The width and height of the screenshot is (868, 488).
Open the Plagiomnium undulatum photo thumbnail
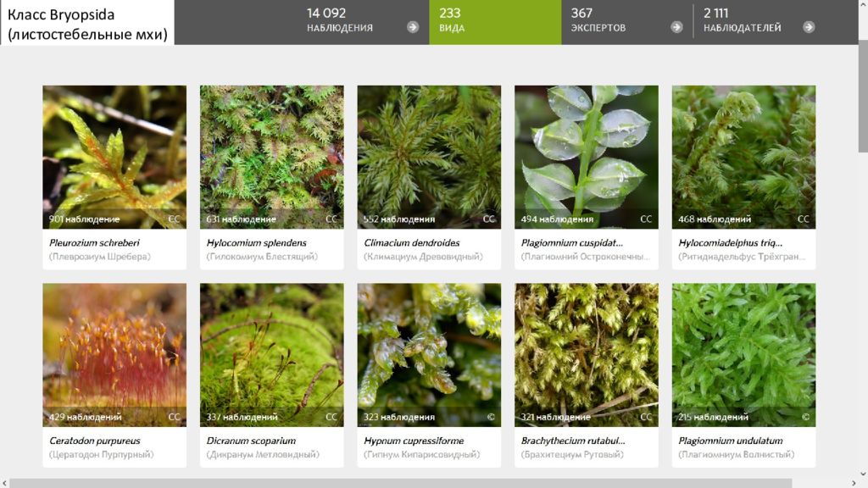coord(743,355)
